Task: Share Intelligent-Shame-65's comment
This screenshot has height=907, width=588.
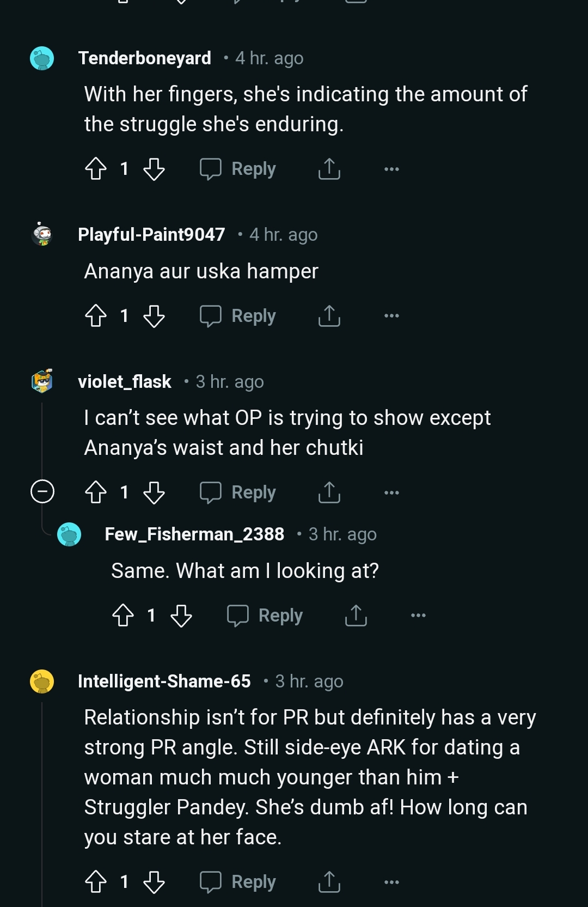Action: click(329, 882)
